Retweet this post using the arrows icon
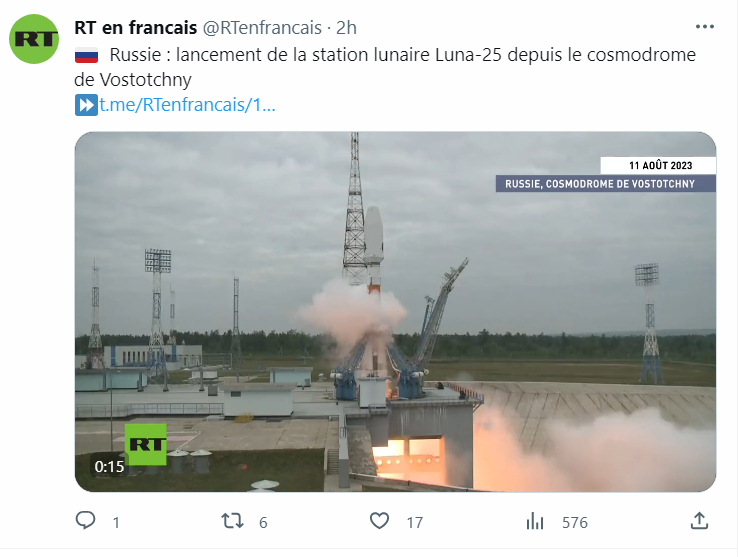Screen dimensions: 738x557 tap(233, 521)
